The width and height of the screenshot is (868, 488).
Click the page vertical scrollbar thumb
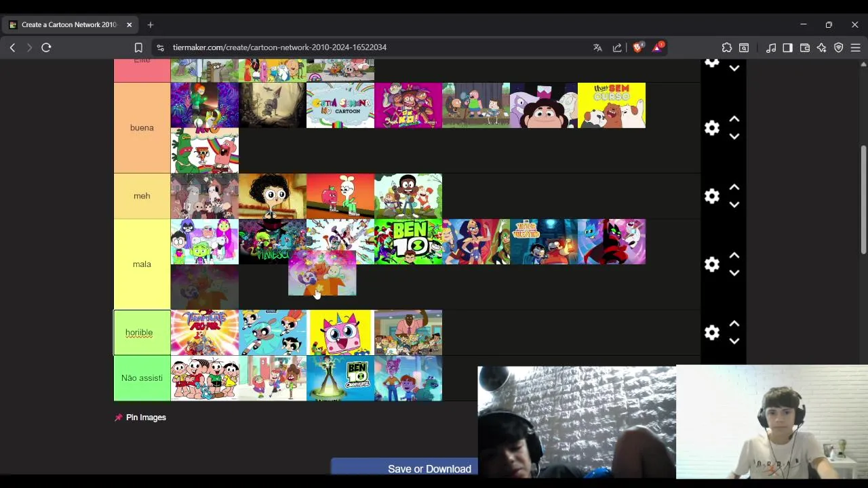[x=863, y=200]
